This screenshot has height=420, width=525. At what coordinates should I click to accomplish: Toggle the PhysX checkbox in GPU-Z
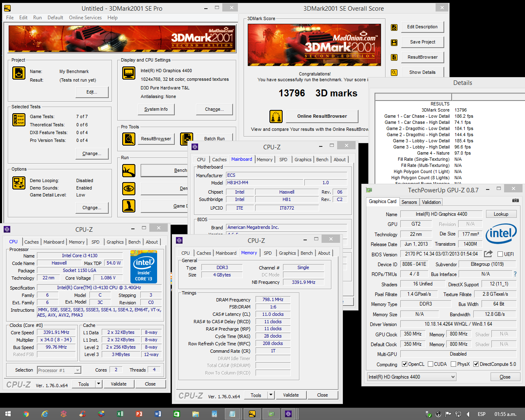tap(454, 364)
